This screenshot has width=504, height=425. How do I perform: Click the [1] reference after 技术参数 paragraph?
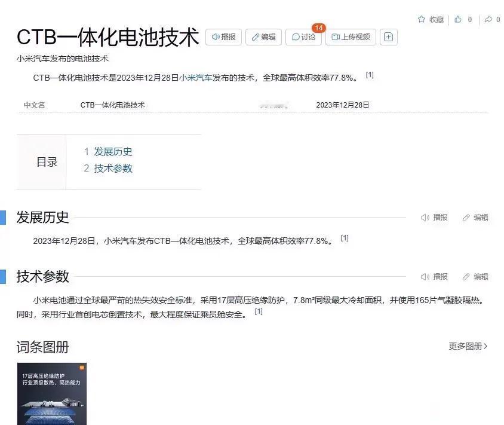(x=259, y=311)
